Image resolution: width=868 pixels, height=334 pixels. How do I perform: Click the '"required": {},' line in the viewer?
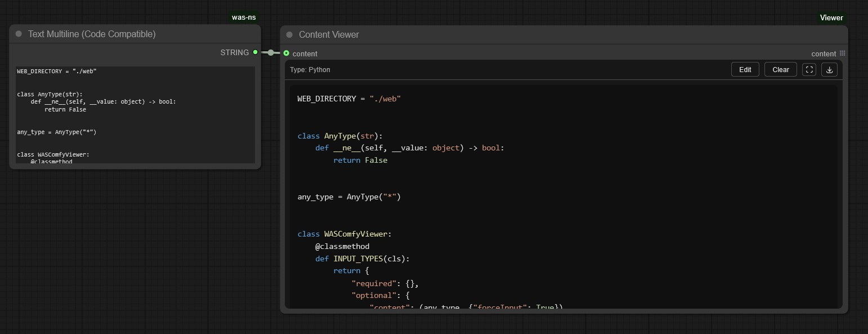(385, 283)
